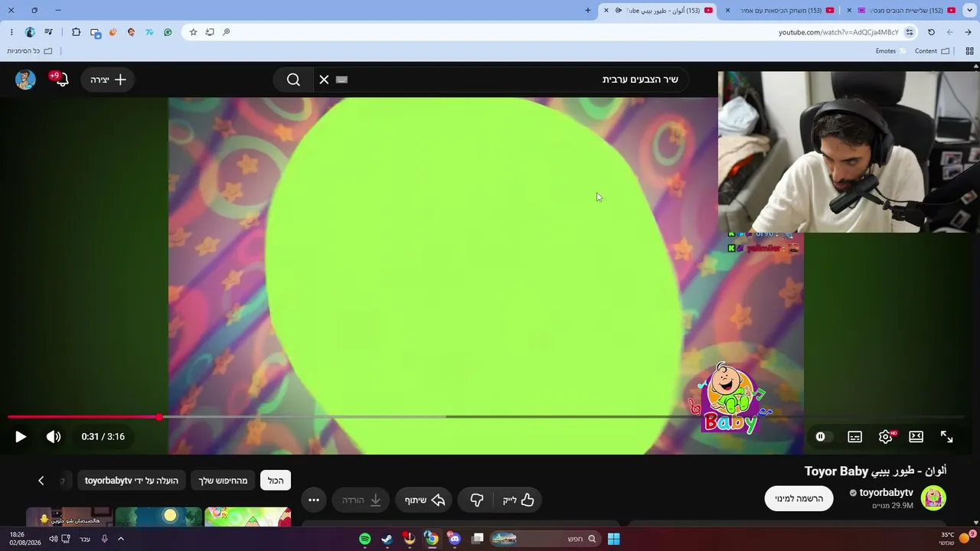980x551 pixels.
Task: Bookmark this page with the star
Action: (x=193, y=32)
